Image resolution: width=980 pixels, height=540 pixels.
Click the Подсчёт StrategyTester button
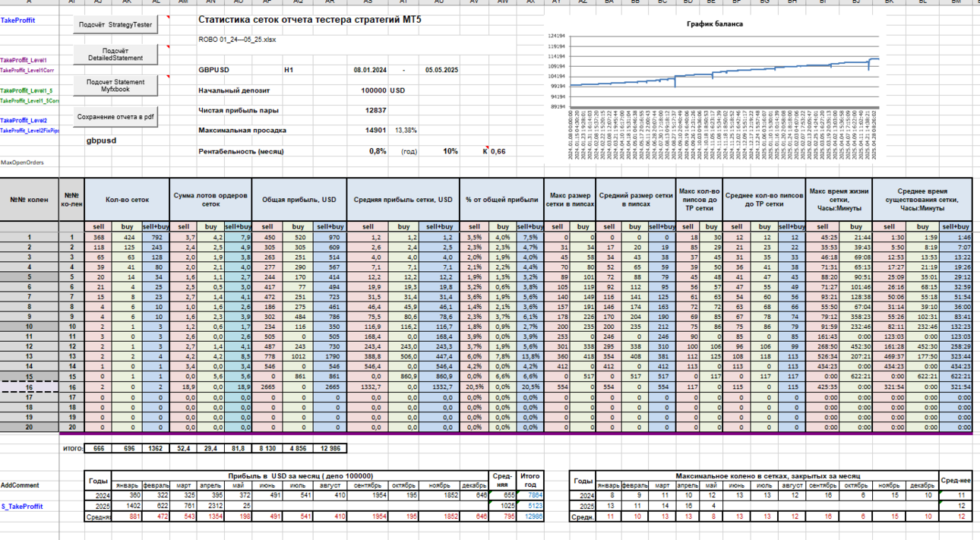115,25
